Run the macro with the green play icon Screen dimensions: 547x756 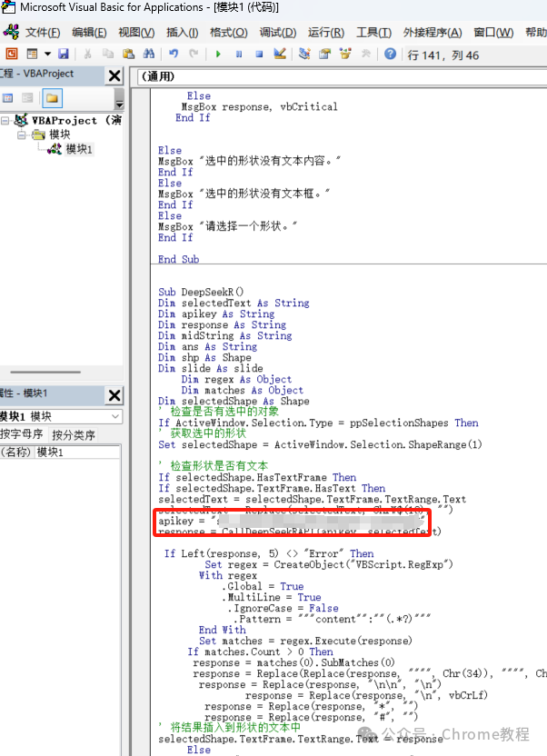click(x=218, y=54)
